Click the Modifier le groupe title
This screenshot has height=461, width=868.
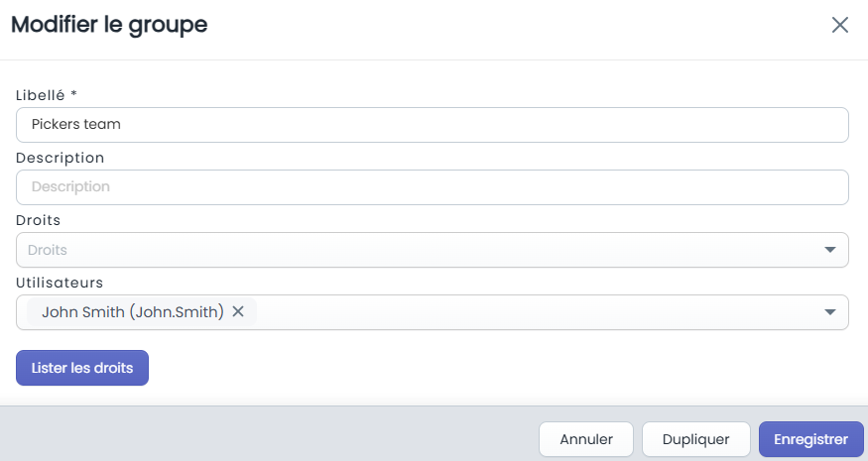point(109,25)
